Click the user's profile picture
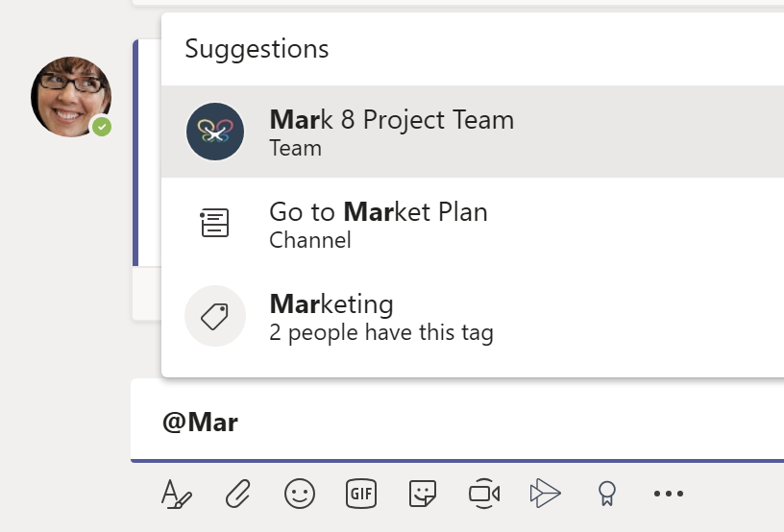The image size is (784, 532). click(71, 97)
